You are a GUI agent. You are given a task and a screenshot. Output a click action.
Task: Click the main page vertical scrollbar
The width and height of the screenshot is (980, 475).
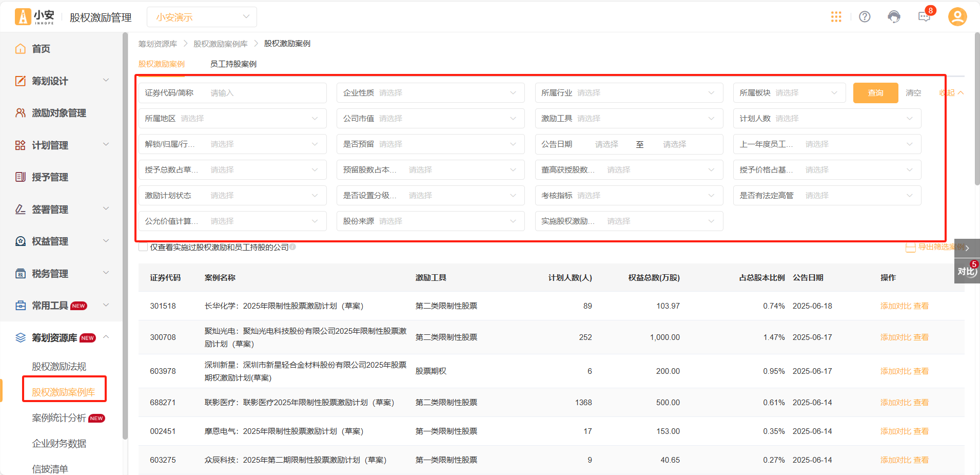(x=977, y=109)
